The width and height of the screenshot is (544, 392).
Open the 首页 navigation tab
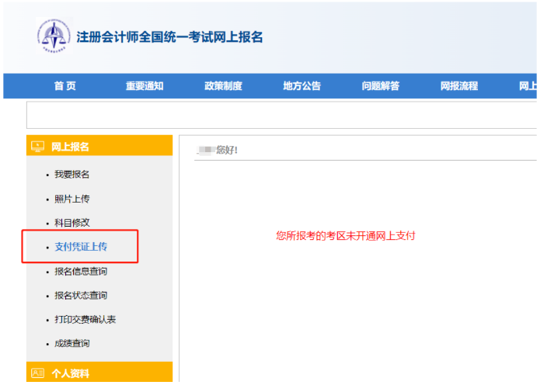pos(65,86)
